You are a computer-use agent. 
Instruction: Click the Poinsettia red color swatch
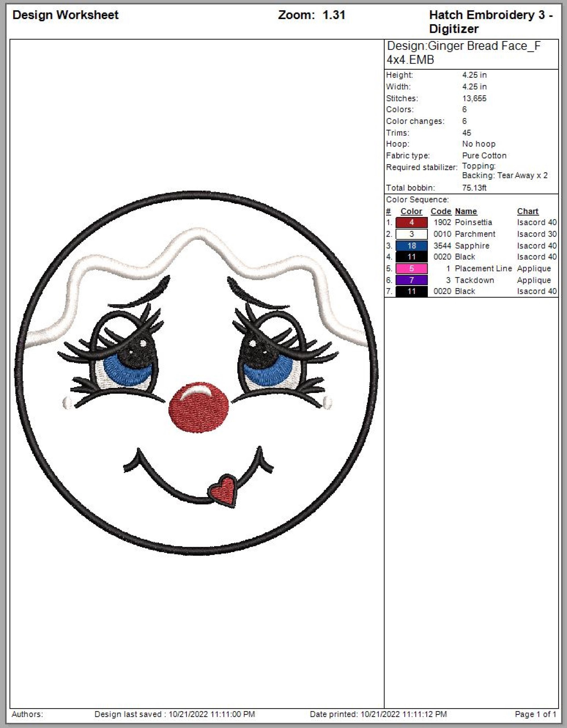[411, 222]
